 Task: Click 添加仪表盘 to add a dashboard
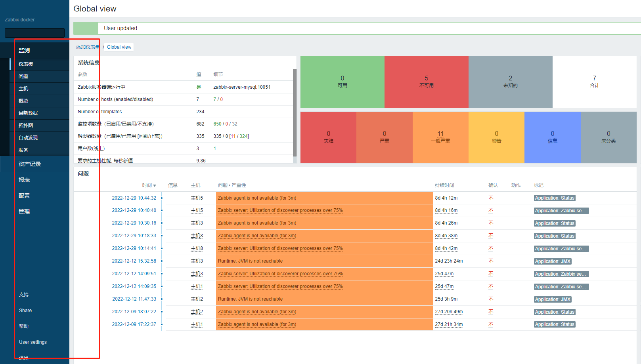87,47
